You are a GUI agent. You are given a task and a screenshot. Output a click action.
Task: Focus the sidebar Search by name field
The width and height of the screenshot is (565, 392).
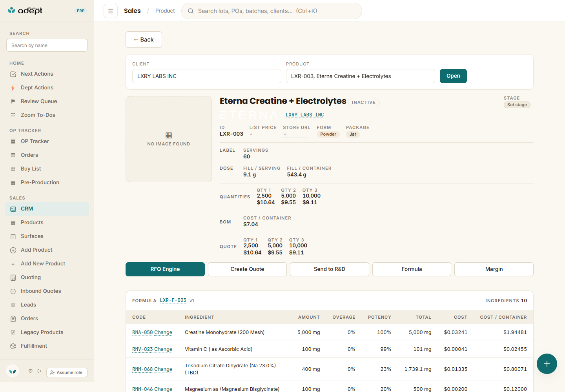point(47,45)
